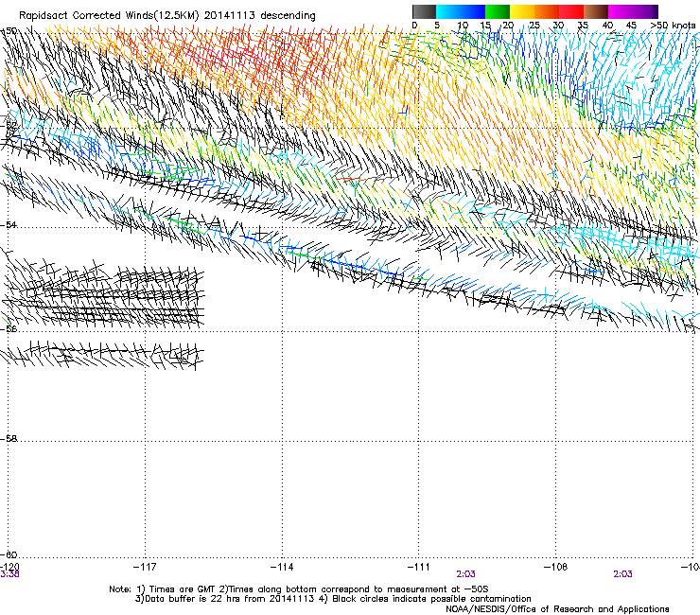Image resolution: width=700 pixels, height=615 pixels.
Task: Click the gray 0-5 knots legend swatch
Action: (x=424, y=11)
